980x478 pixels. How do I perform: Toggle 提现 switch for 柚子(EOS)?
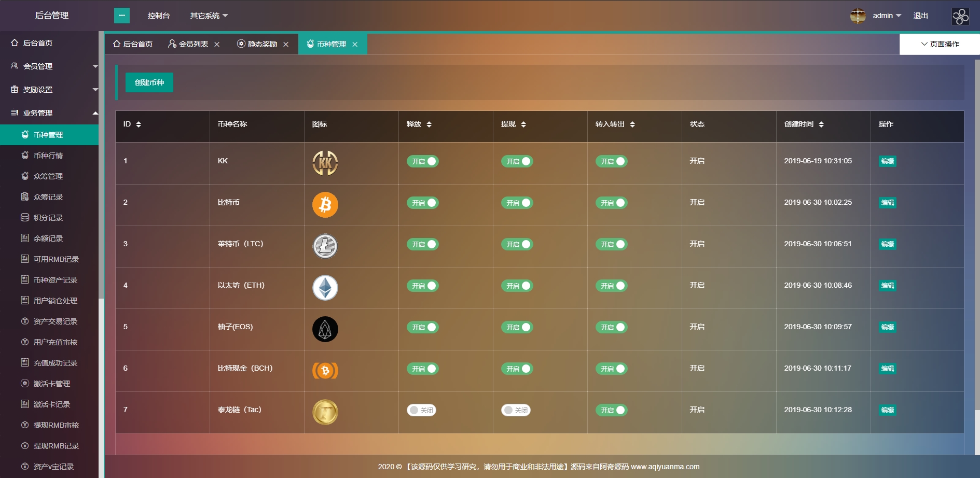click(x=517, y=327)
